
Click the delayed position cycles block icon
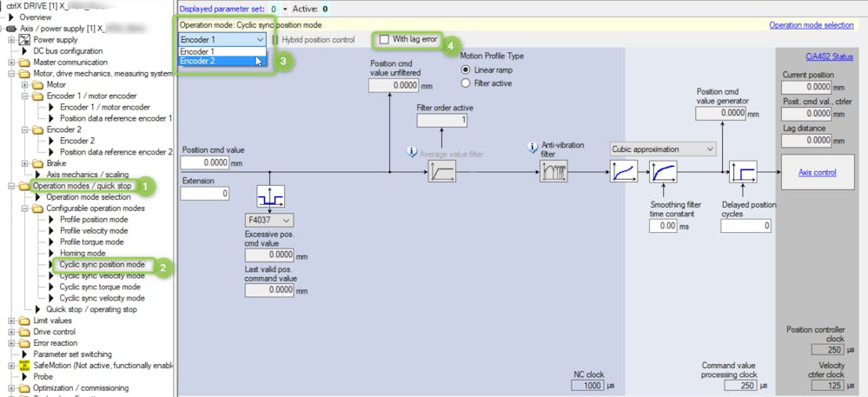743,172
